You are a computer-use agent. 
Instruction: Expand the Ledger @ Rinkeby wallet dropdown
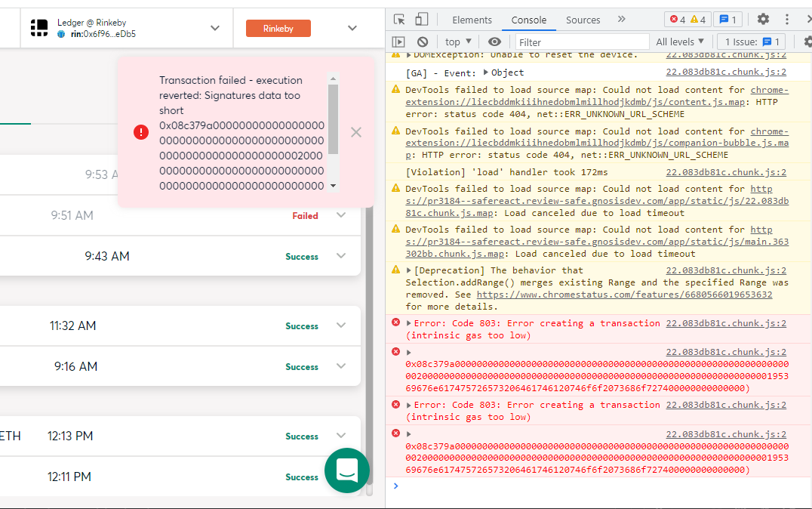point(215,28)
